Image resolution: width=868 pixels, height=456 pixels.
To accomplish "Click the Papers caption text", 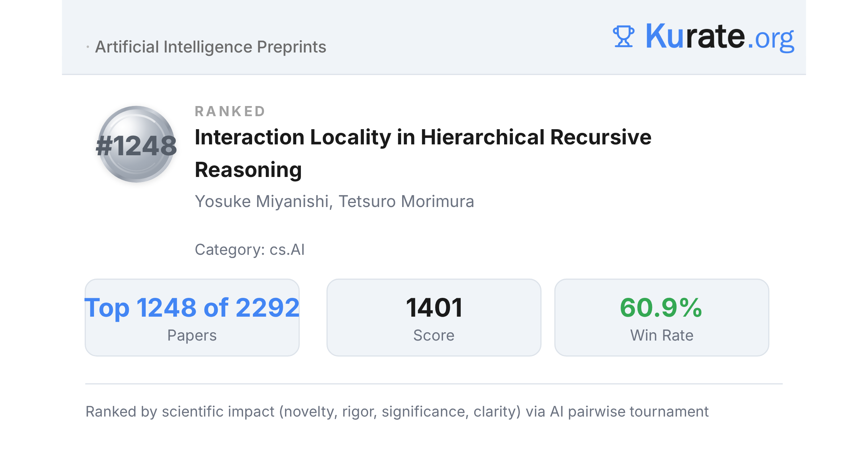I will (192, 335).
